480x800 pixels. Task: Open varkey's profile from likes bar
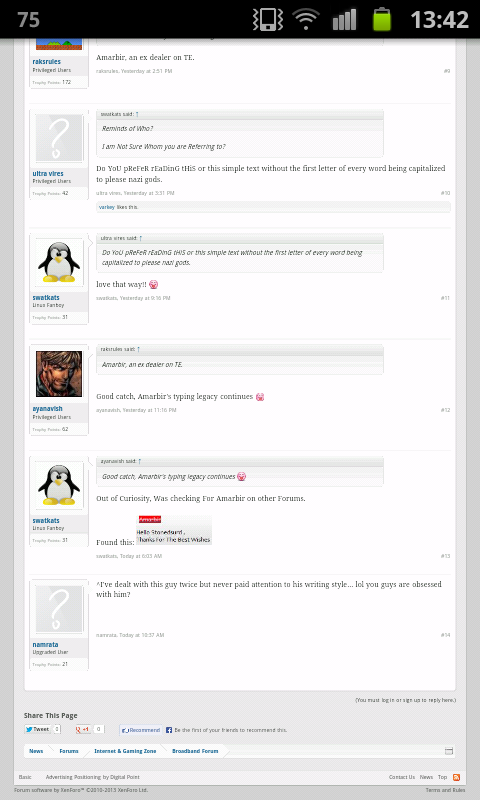pos(107,207)
